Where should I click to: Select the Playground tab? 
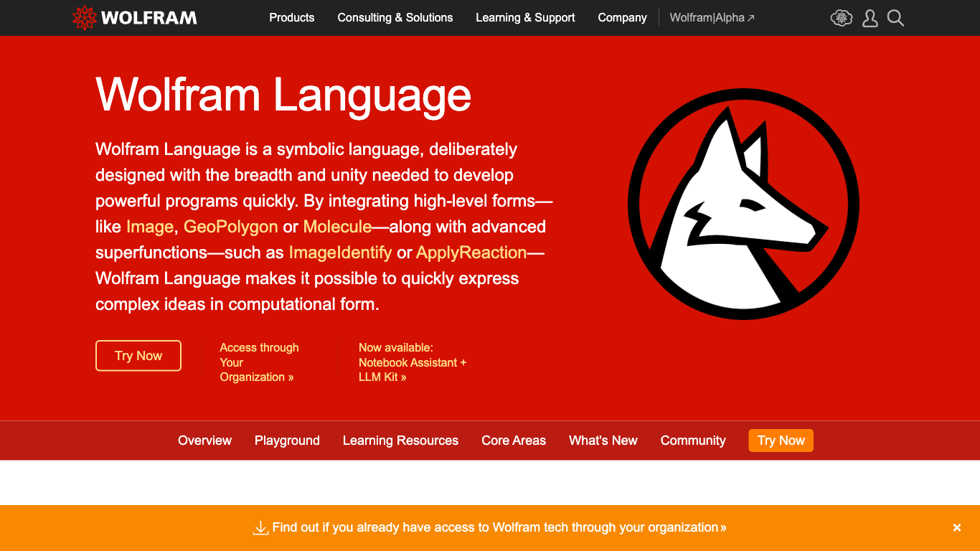click(287, 441)
